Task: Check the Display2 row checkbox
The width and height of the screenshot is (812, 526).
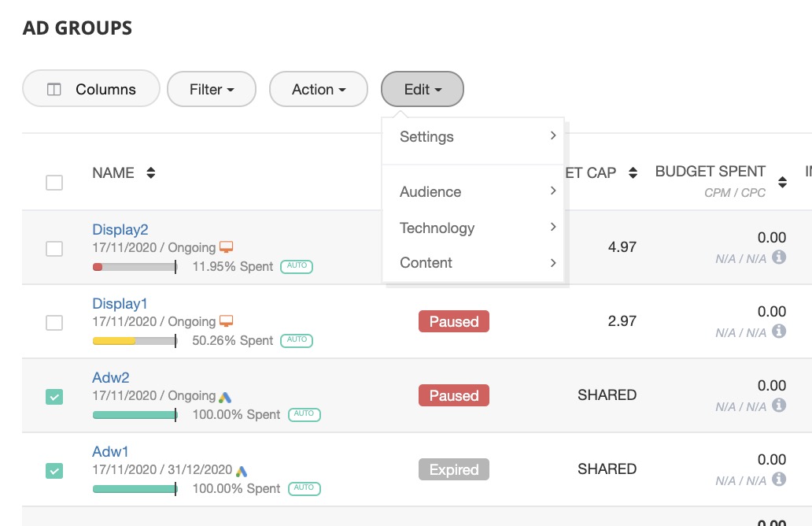Action: pos(54,249)
